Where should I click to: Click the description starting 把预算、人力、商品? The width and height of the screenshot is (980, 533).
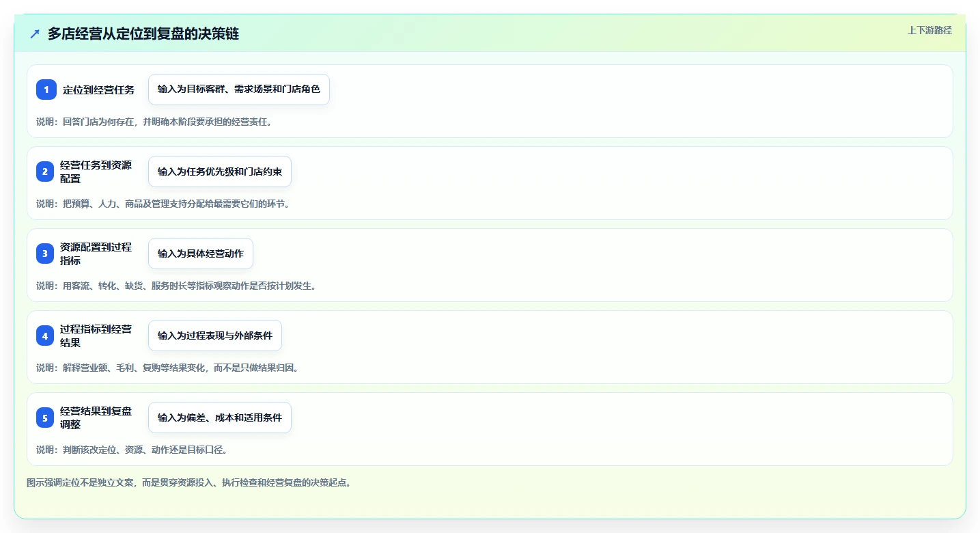click(163, 204)
